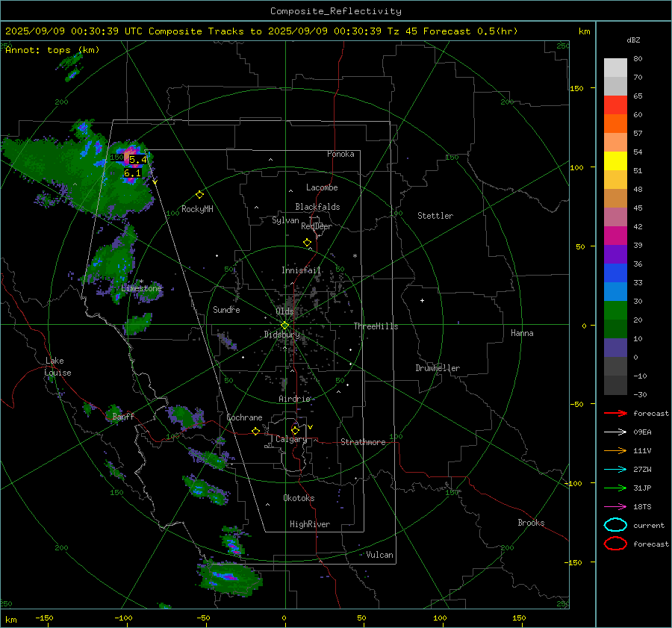672x628 pixels.
Task: Click the Okotoks city label
Action: [299, 498]
